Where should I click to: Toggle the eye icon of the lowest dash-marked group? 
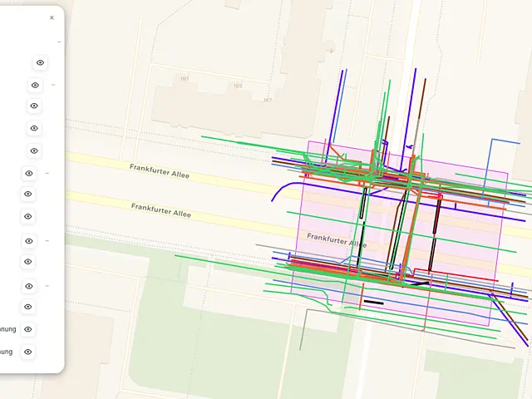pos(29,286)
